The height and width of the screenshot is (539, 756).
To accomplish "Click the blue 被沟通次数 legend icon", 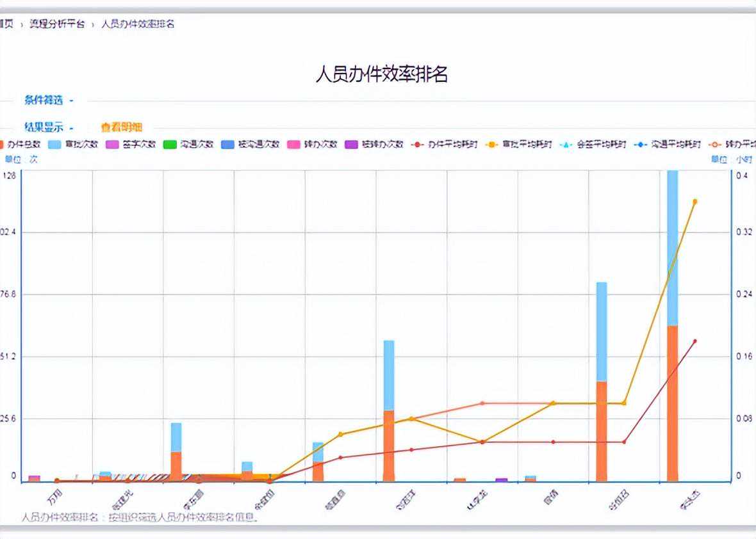I will [x=227, y=144].
